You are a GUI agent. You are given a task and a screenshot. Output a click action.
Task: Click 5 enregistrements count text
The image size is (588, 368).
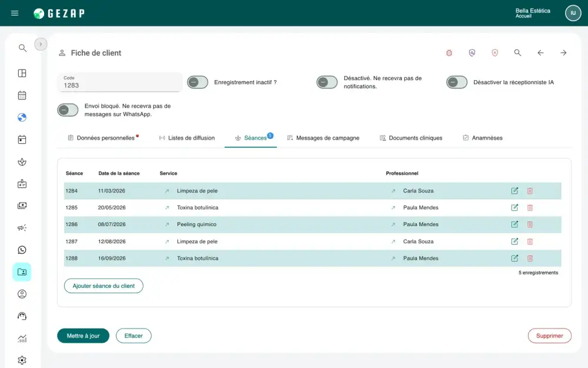(538, 273)
